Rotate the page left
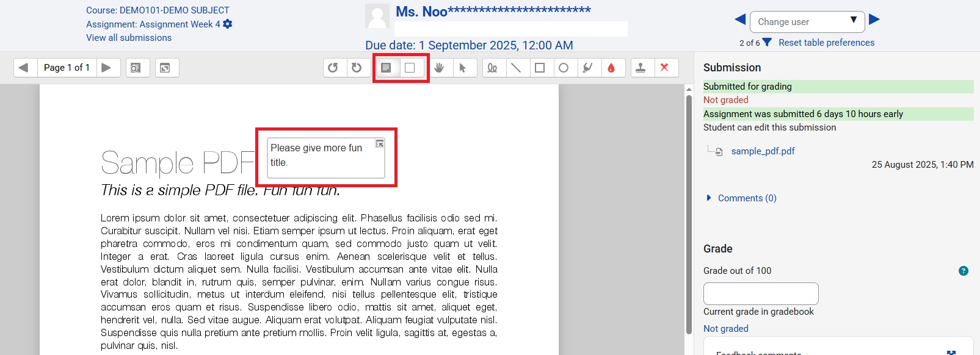This screenshot has width=980, height=355. 333,68
